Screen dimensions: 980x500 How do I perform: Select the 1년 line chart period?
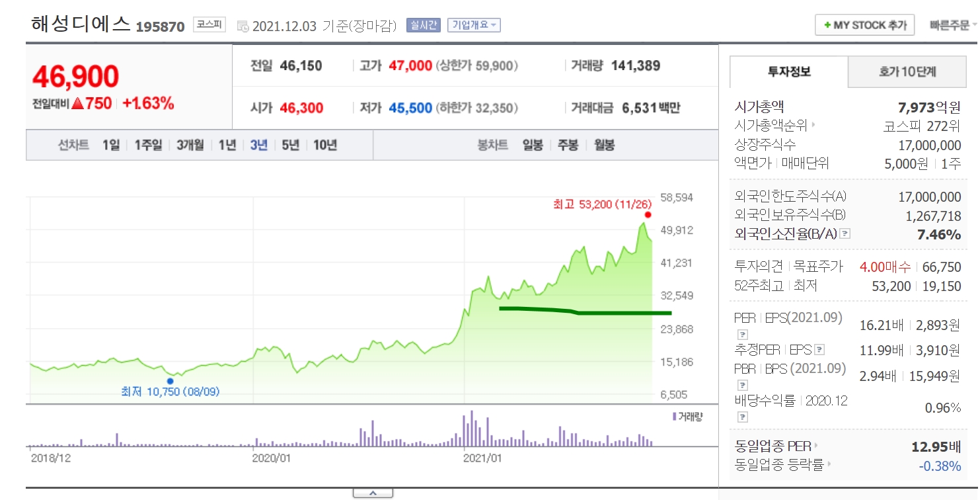pos(227,146)
